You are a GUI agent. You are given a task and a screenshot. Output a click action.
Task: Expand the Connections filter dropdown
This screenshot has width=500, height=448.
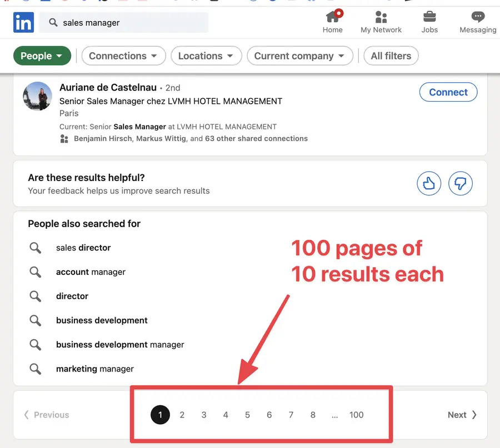click(x=123, y=56)
